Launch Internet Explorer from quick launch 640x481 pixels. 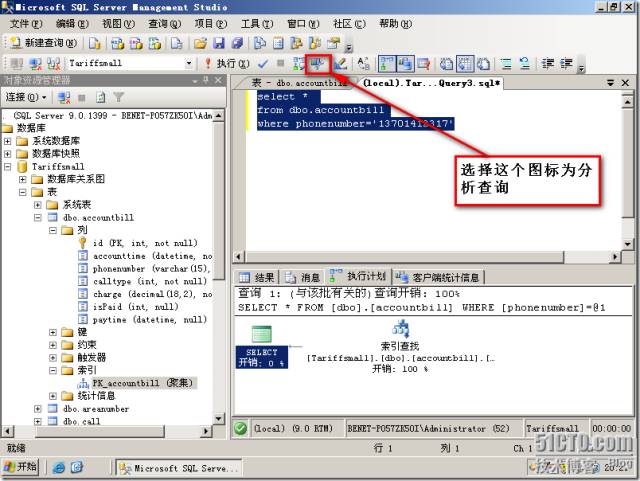[x=59, y=468]
